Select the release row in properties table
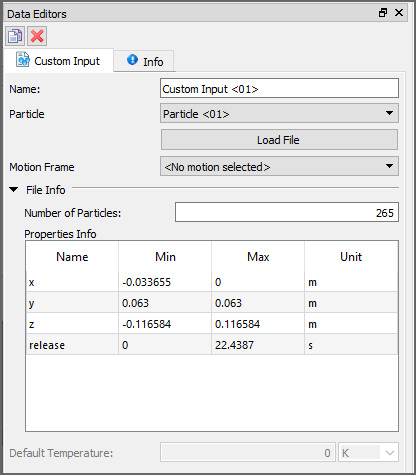The width and height of the screenshot is (416, 475). click(x=212, y=345)
